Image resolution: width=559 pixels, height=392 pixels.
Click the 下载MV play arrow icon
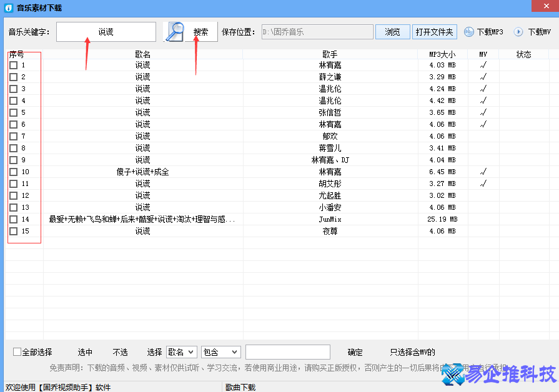518,32
